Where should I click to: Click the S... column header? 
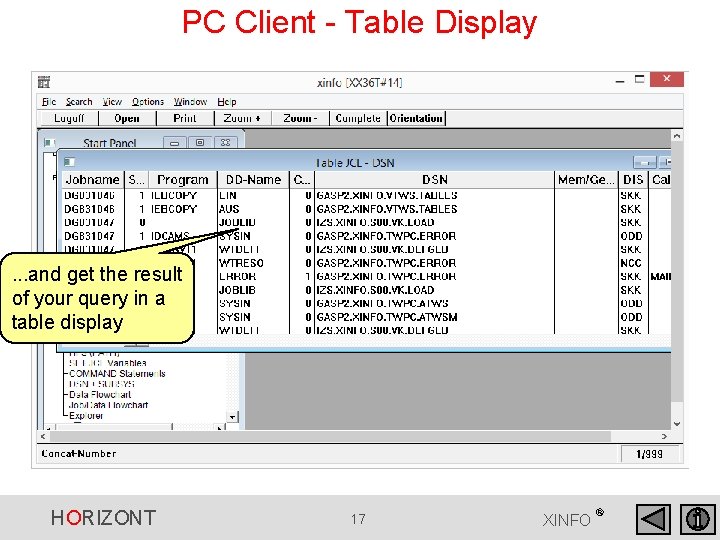pos(136,180)
